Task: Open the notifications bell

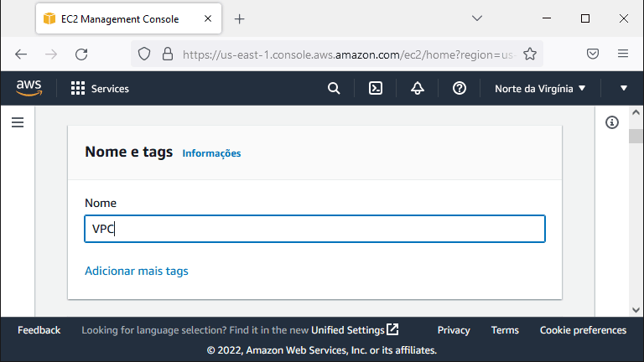Action: click(418, 88)
